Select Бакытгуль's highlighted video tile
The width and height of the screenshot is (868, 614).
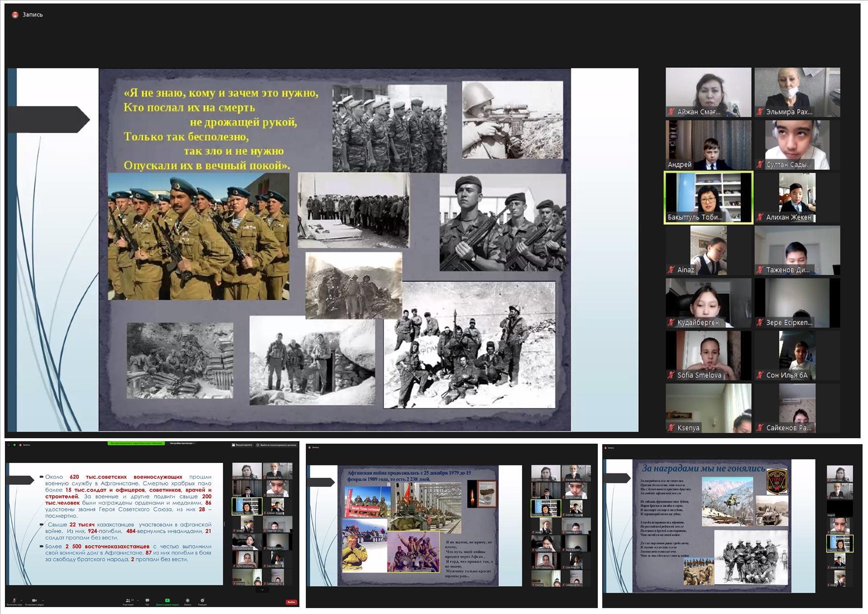tap(709, 198)
